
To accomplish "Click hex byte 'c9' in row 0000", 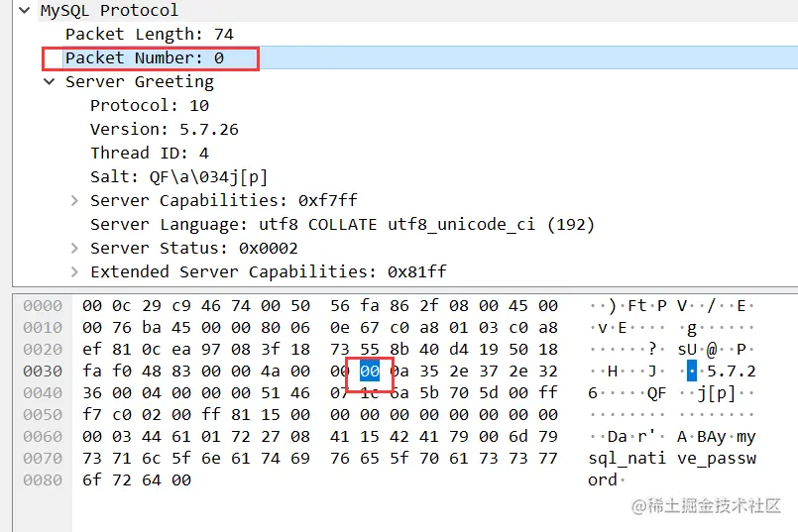I will [181, 306].
